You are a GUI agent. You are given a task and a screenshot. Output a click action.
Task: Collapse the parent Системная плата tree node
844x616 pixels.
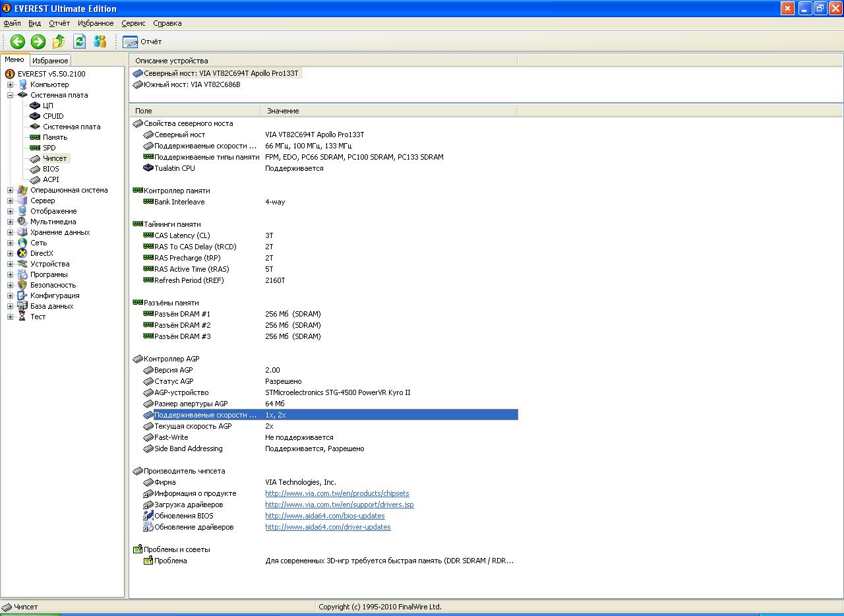(x=10, y=95)
